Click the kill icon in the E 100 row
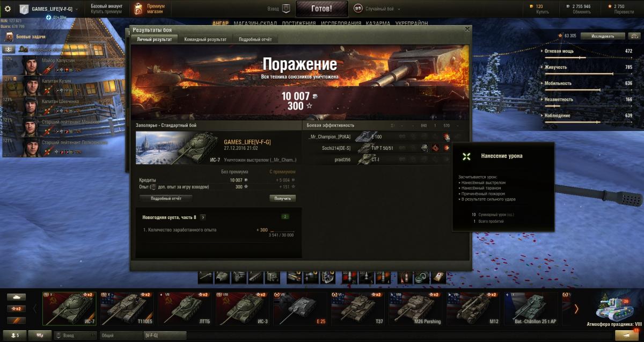Viewport: 644px width, 342px height. pos(447,137)
